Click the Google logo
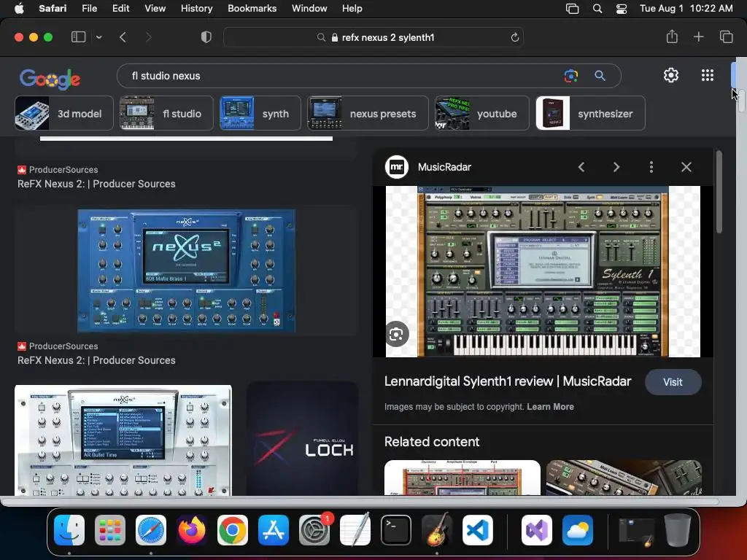The height and width of the screenshot is (560, 747). [50, 79]
